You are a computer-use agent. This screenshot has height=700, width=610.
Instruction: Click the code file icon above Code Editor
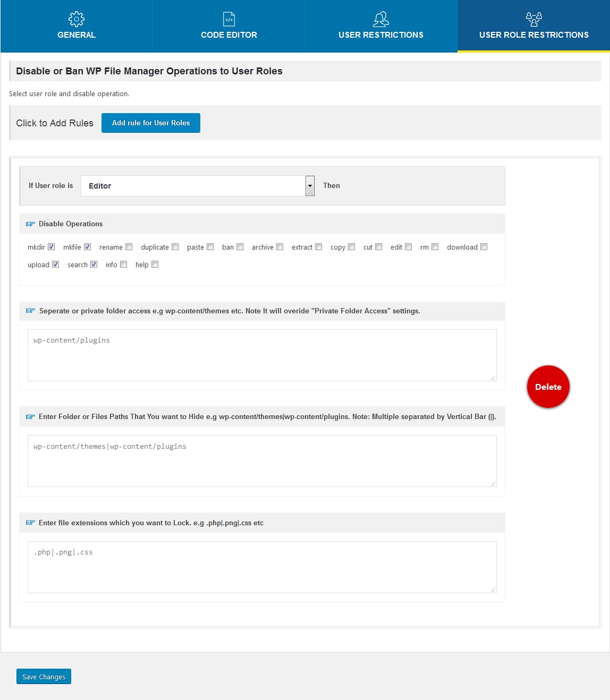pyautogui.click(x=228, y=19)
